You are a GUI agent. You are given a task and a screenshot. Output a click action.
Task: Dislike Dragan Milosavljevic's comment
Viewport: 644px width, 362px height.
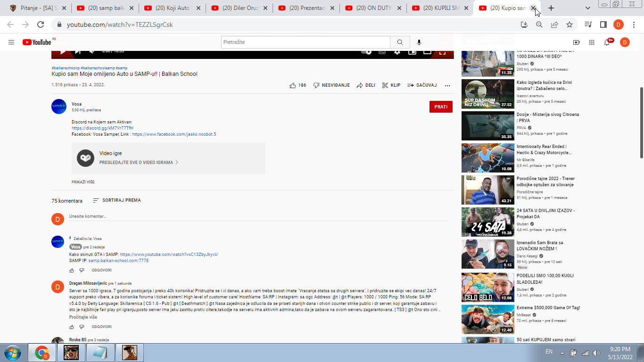82,327
